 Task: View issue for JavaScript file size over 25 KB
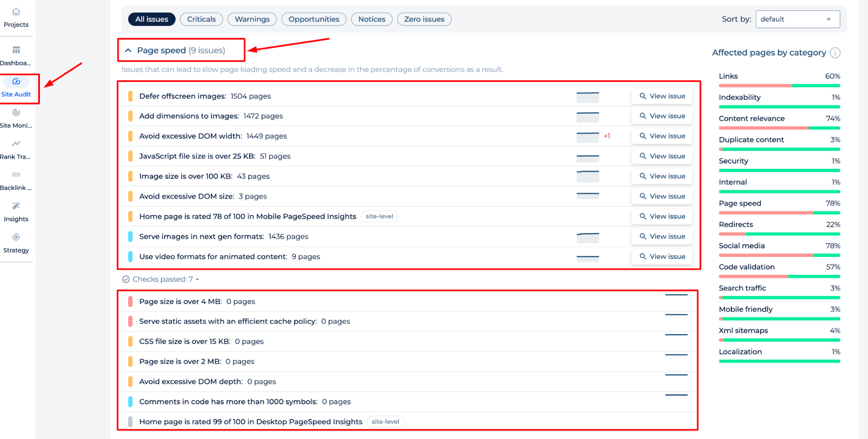(662, 156)
